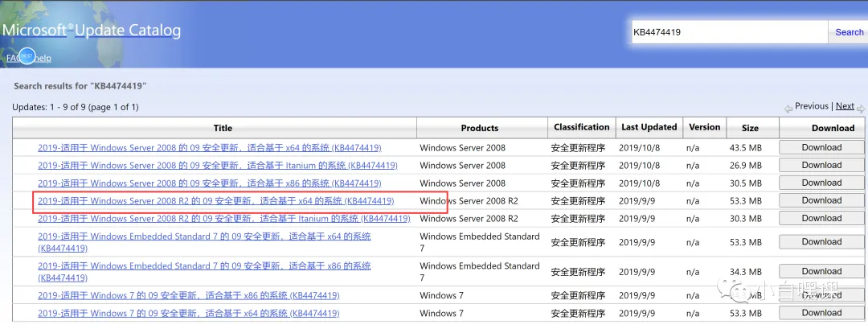Focus the KB4474419 search input field
This screenshot has width=868, height=329.
pos(730,32)
